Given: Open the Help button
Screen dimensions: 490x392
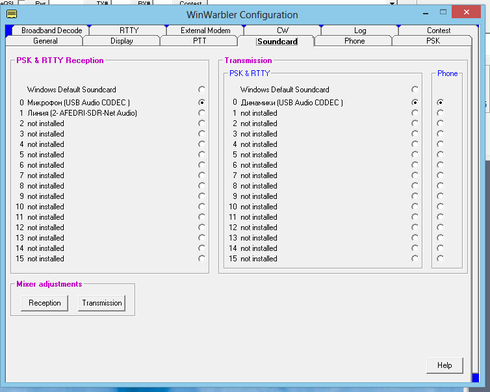Looking at the screenshot, I should click(x=445, y=366).
